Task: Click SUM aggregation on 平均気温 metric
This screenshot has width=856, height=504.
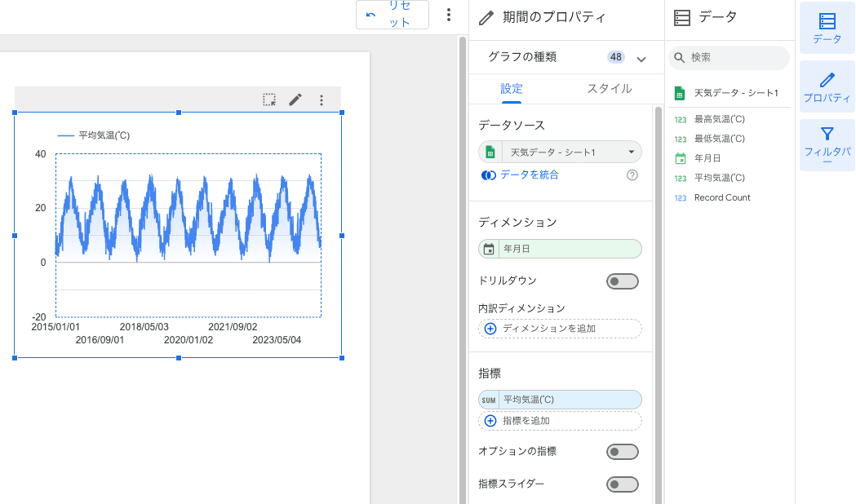Action: click(x=489, y=400)
